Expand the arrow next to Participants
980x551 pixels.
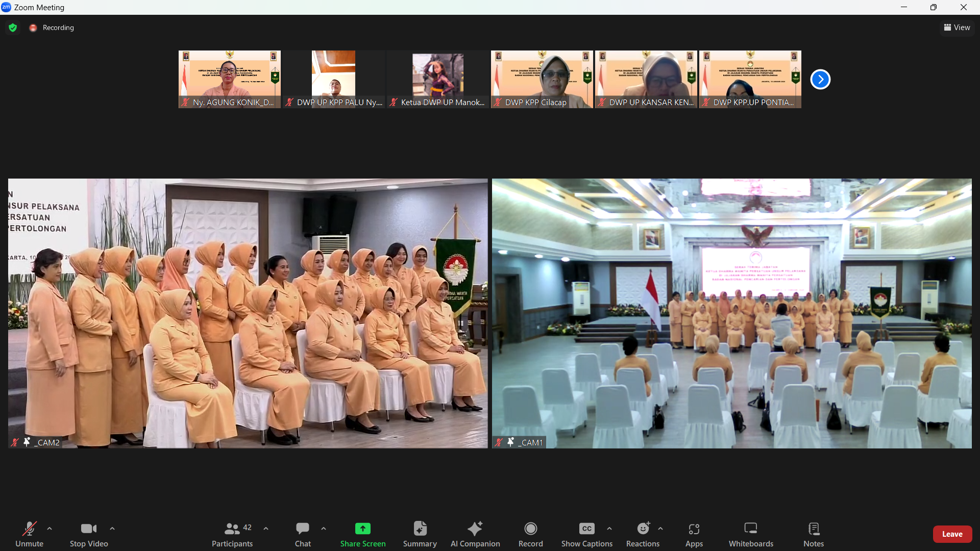pyautogui.click(x=266, y=529)
